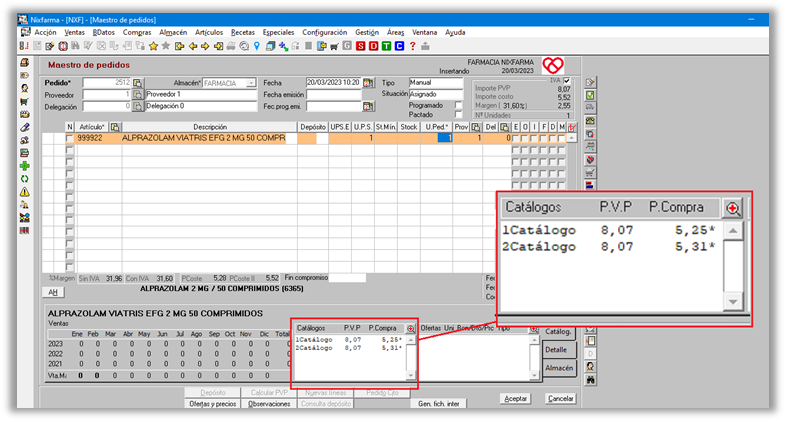The width and height of the screenshot is (787, 422).
Task: Enable the Programado checkbox
Action: [x=458, y=105]
